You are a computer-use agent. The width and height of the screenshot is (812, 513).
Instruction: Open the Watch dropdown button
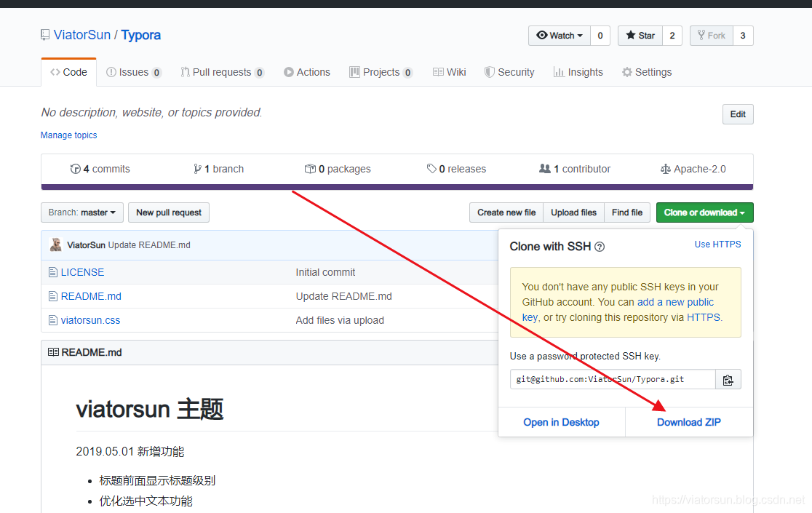(560, 36)
